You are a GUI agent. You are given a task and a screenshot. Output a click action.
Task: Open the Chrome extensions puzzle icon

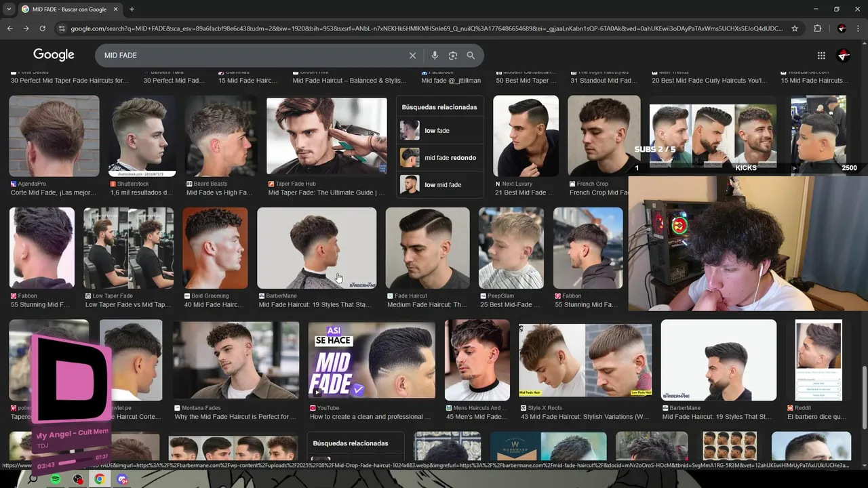(817, 28)
